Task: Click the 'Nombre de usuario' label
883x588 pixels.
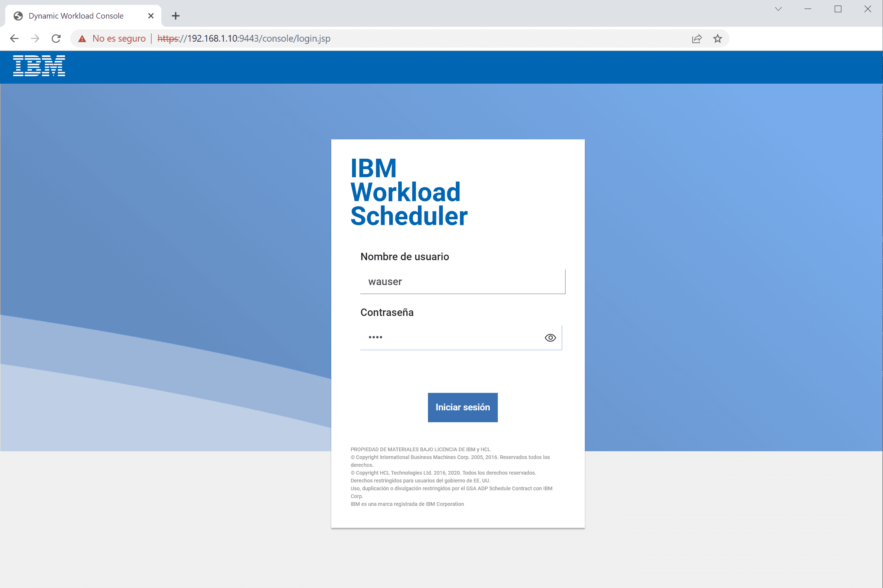Action: pyautogui.click(x=405, y=256)
